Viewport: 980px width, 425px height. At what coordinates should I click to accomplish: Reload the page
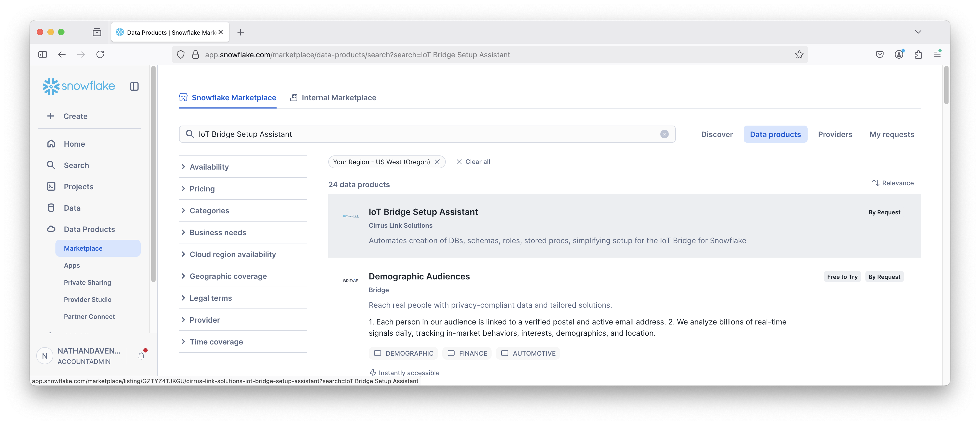(100, 54)
